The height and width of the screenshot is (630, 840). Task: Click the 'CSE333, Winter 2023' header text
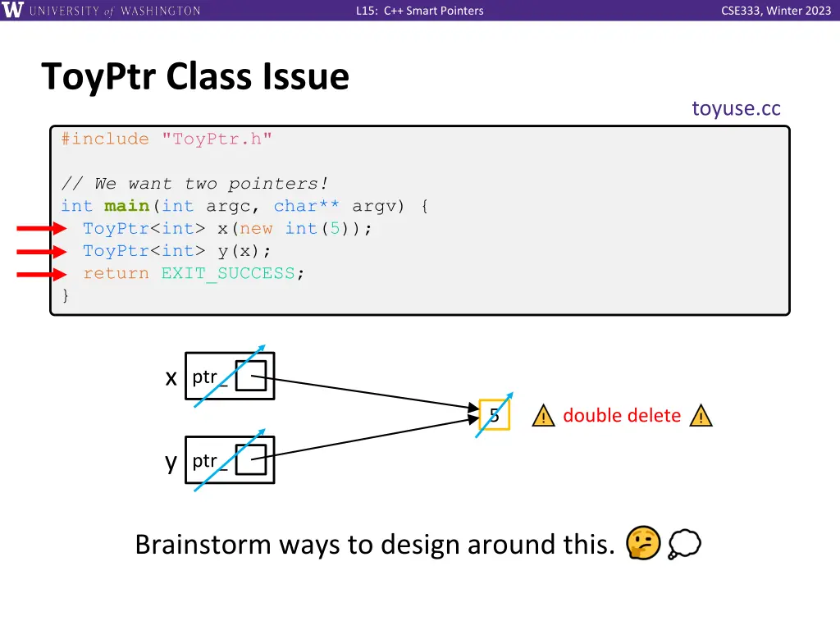pyautogui.click(x=776, y=11)
